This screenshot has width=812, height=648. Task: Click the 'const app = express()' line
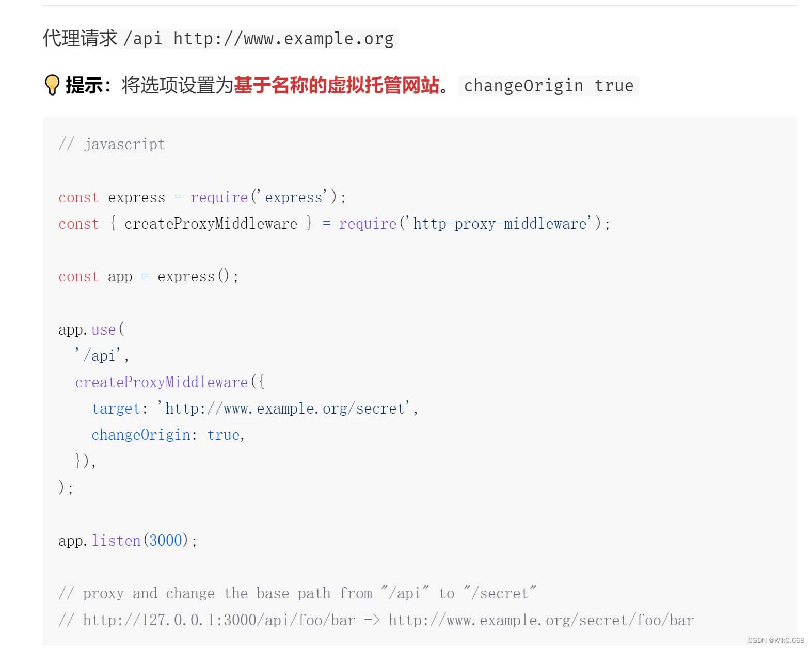point(149,276)
